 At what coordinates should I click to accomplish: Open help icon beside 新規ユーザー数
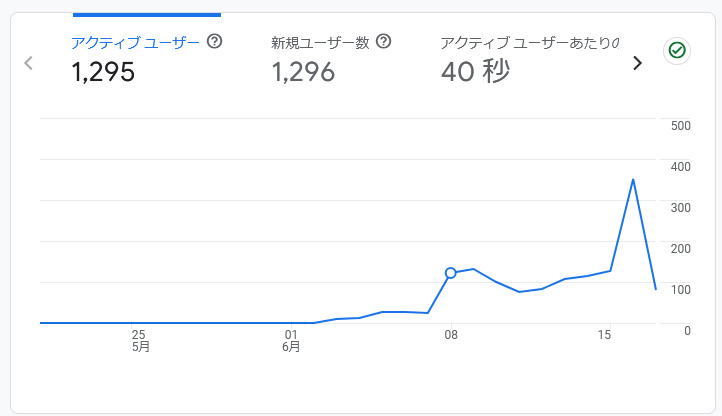383,41
